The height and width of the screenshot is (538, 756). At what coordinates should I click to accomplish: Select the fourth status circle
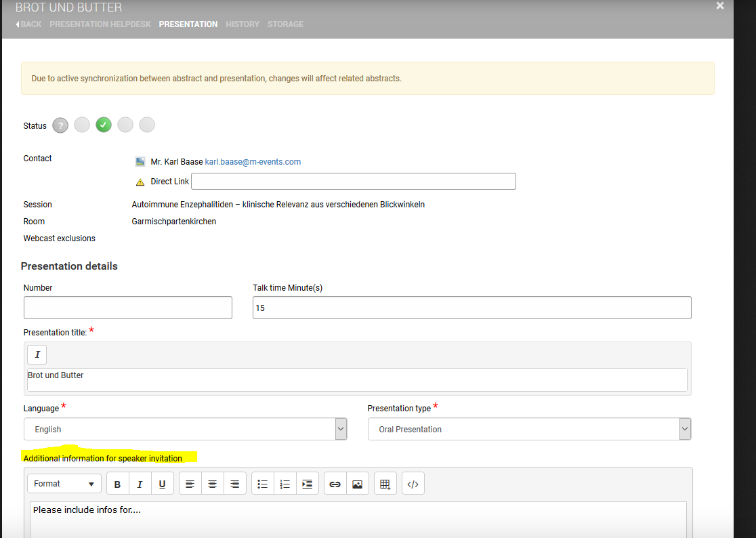pyautogui.click(x=125, y=125)
